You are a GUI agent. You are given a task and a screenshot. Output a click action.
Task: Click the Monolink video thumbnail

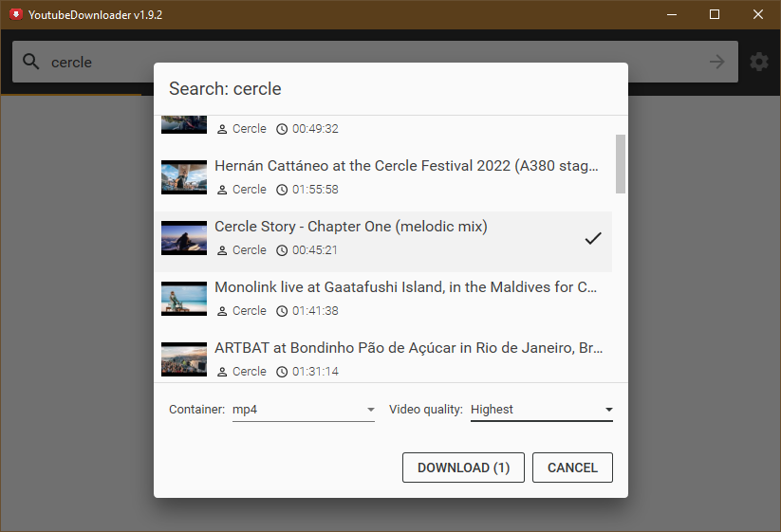coord(184,299)
